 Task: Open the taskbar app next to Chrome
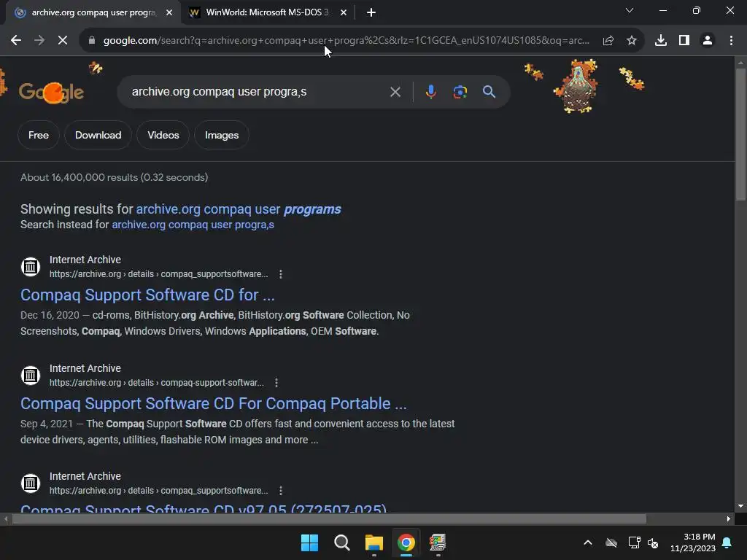click(x=438, y=542)
